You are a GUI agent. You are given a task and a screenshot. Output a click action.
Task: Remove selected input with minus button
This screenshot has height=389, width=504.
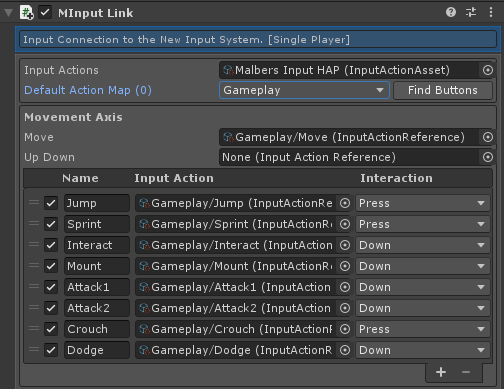466,372
